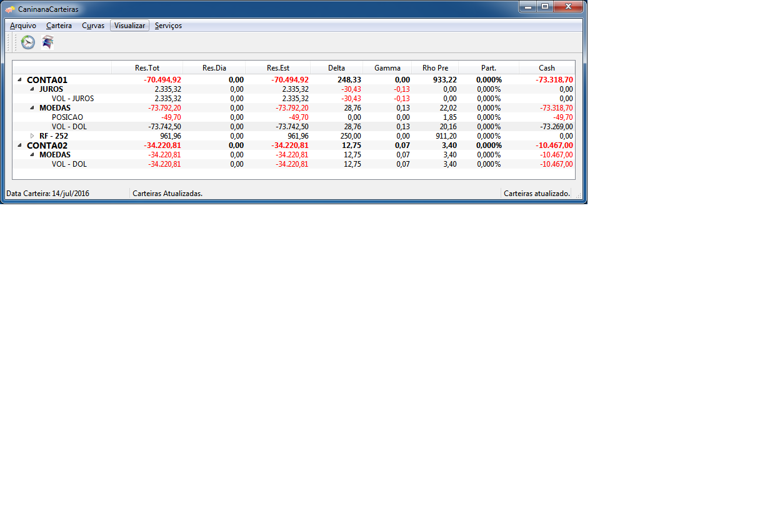This screenshot has height=532, width=780.
Task: Click the Cash value -73.269,00
Action: (556, 127)
